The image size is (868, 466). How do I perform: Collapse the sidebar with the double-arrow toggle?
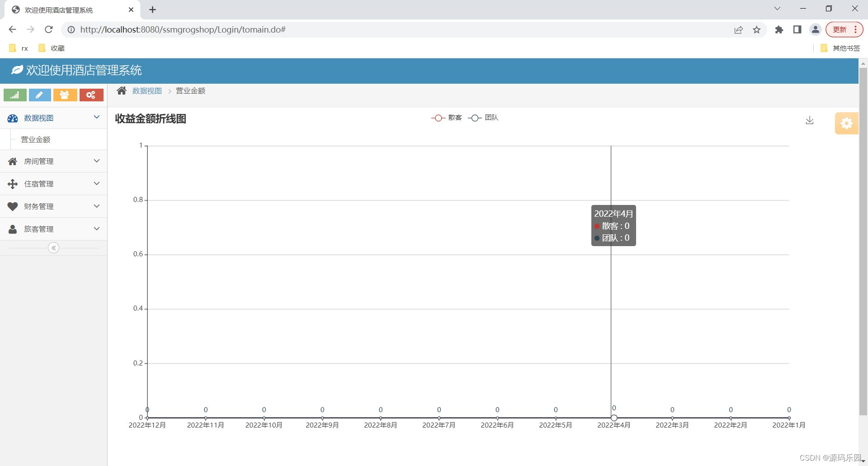54,247
